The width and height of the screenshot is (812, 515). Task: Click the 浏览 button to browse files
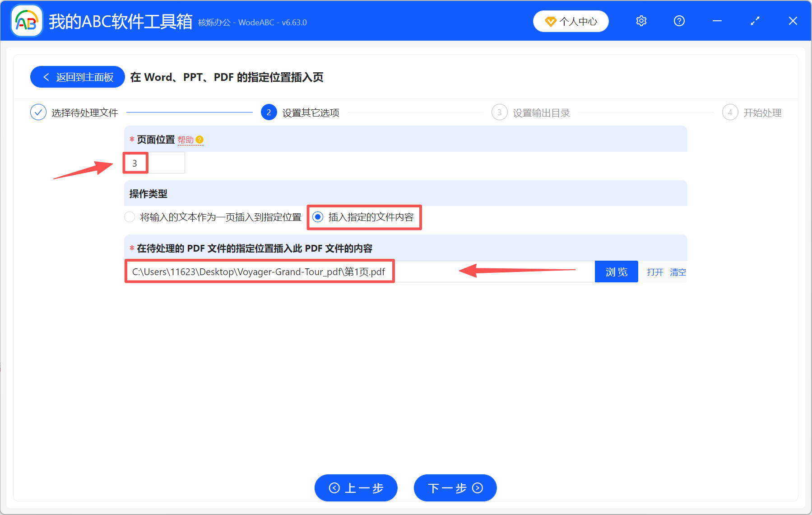616,272
